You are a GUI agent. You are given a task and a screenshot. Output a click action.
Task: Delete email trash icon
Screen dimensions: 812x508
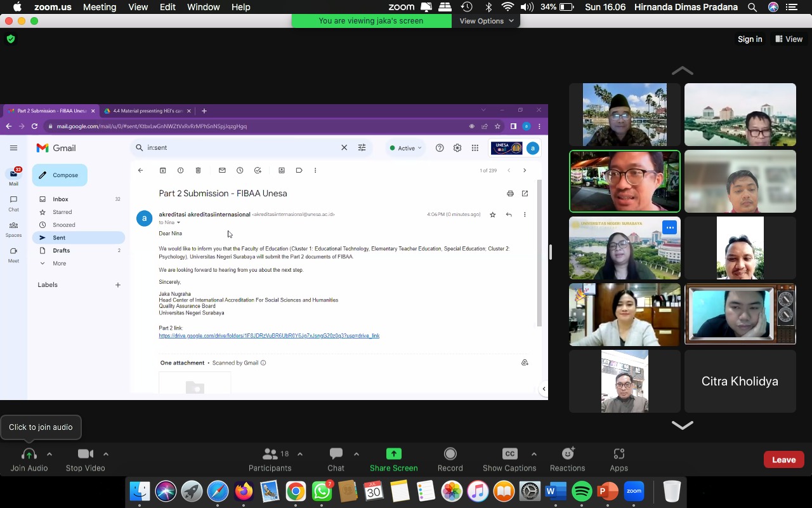199,170
